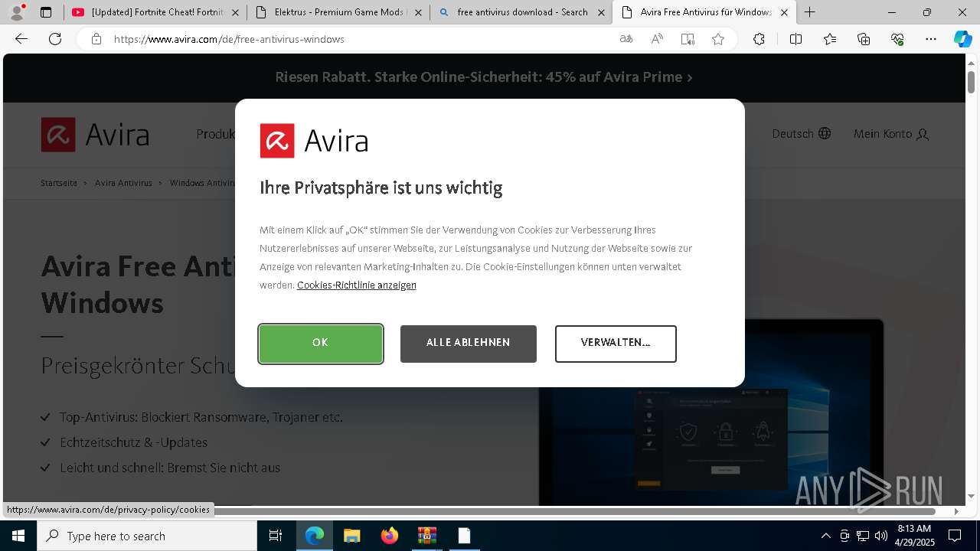Reload the page with refresh icon
This screenshot has width=980, height=551.
(x=55, y=39)
